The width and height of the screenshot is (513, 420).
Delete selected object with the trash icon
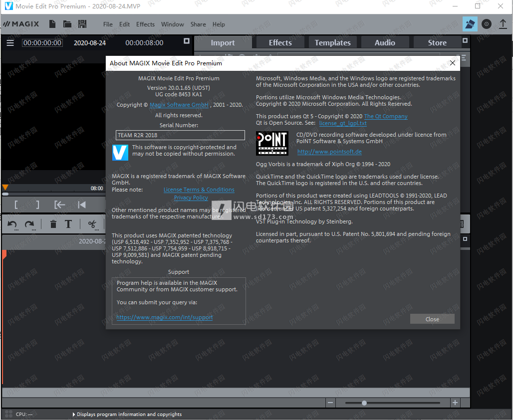point(53,224)
